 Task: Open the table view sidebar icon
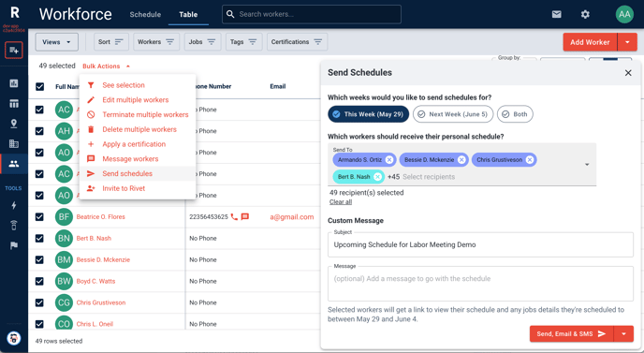pos(14,104)
